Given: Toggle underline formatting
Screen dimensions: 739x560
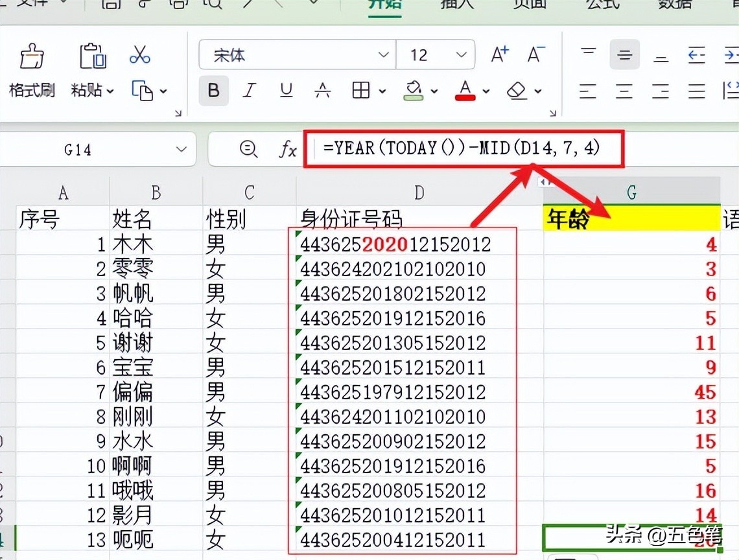Looking at the screenshot, I should (286, 91).
